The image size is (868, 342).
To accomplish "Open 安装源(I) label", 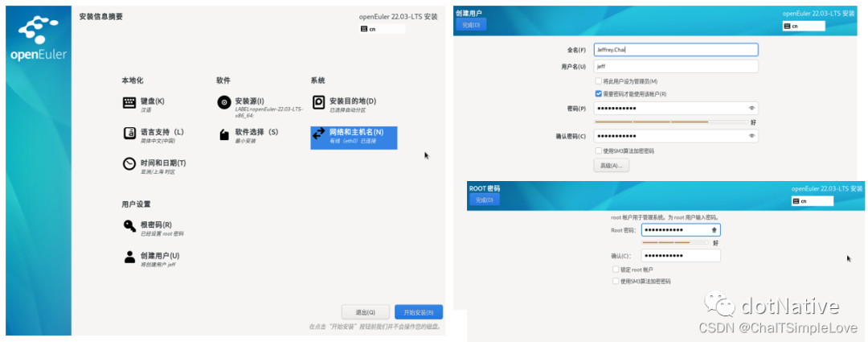I will click(x=250, y=101).
